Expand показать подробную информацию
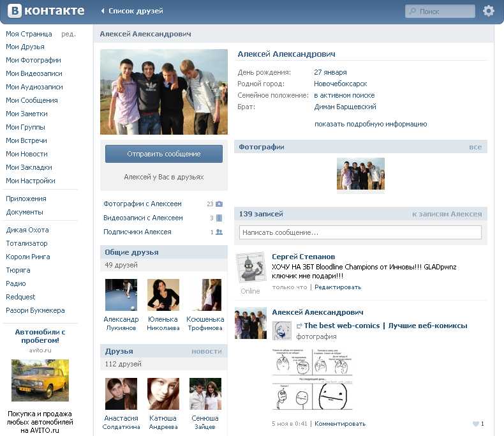The width and height of the screenshot is (504, 436). [370, 124]
